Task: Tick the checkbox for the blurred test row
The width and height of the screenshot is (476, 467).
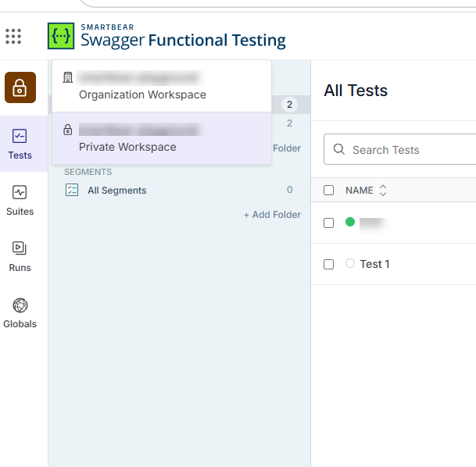Action: click(x=328, y=223)
